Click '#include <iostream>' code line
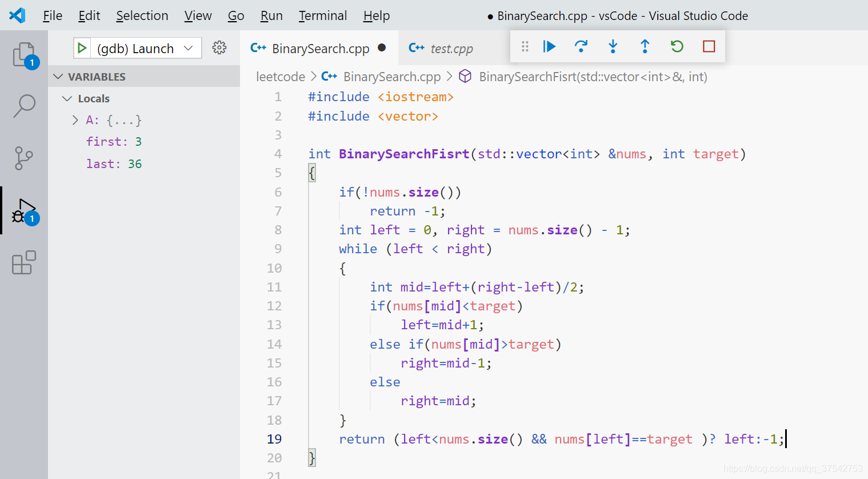The height and width of the screenshot is (479, 868). tap(381, 97)
